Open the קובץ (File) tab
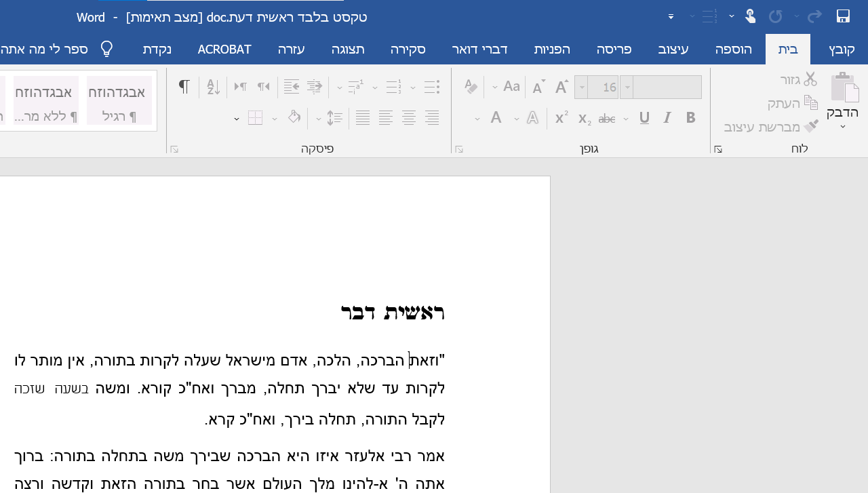The image size is (868, 493). click(x=842, y=49)
